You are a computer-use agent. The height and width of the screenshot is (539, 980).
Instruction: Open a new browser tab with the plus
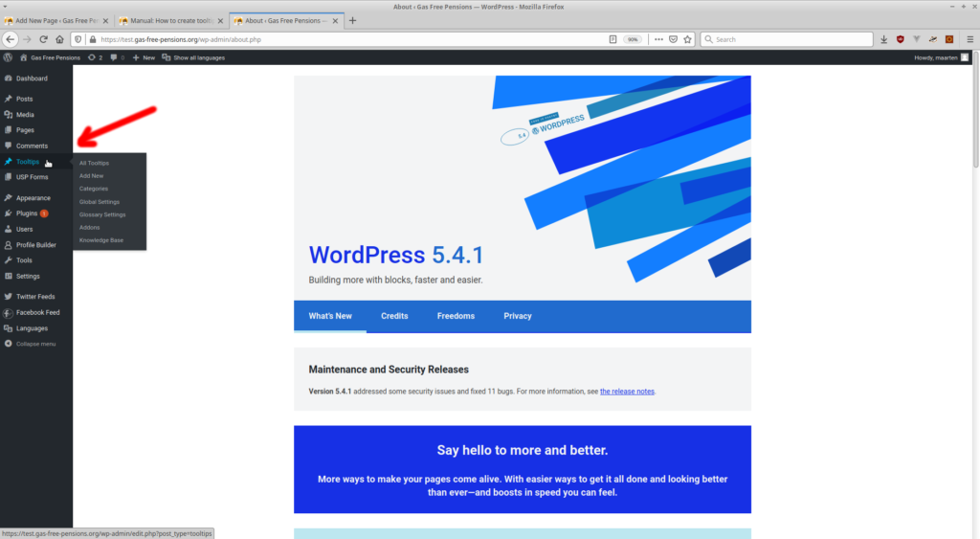click(x=352, y=21)
